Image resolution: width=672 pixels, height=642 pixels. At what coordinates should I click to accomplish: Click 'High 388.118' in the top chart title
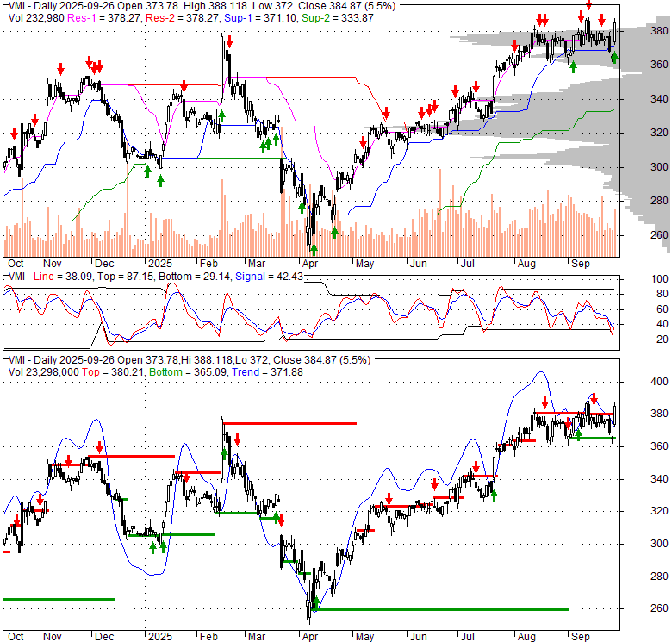215,6
